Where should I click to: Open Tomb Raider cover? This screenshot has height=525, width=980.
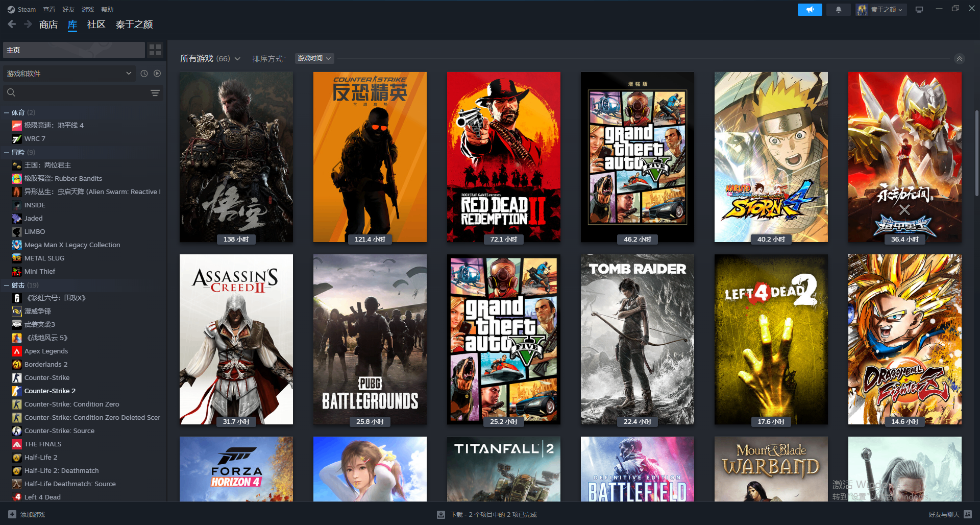point(638,339)
